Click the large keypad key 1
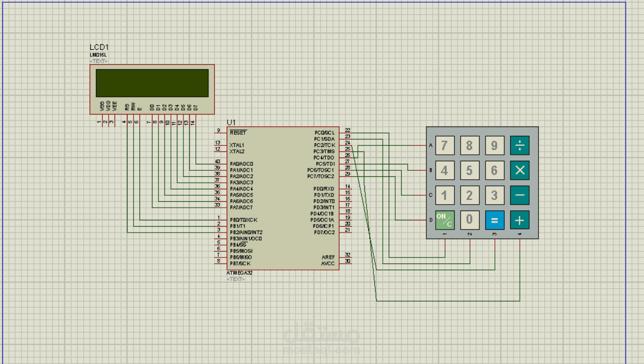This screenshot has width=644, height=364. [x=445, y=195]
